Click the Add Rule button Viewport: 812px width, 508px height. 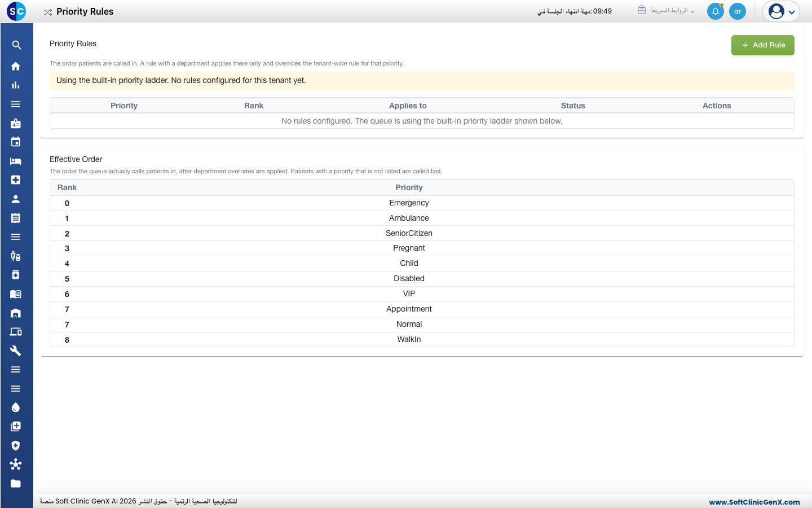763,45
